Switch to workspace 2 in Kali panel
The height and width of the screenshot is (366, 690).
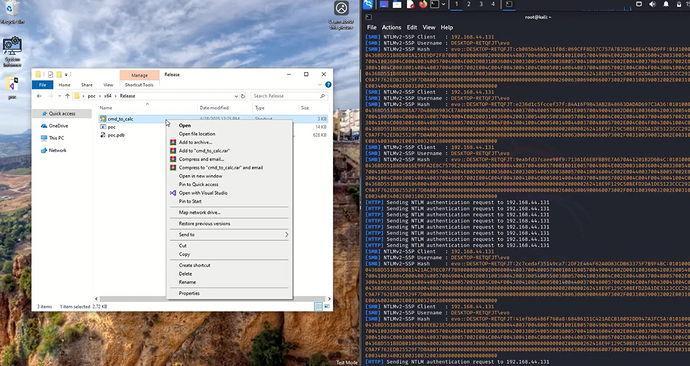469,4
